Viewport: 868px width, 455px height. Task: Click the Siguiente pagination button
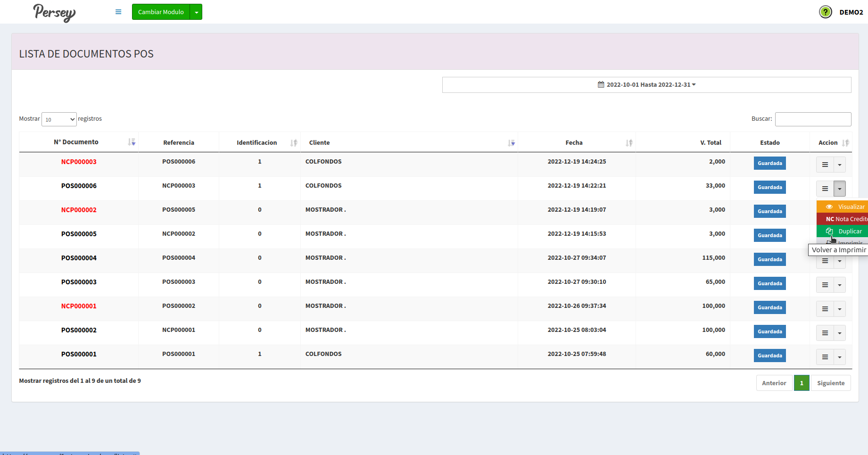tap(830, 383)
